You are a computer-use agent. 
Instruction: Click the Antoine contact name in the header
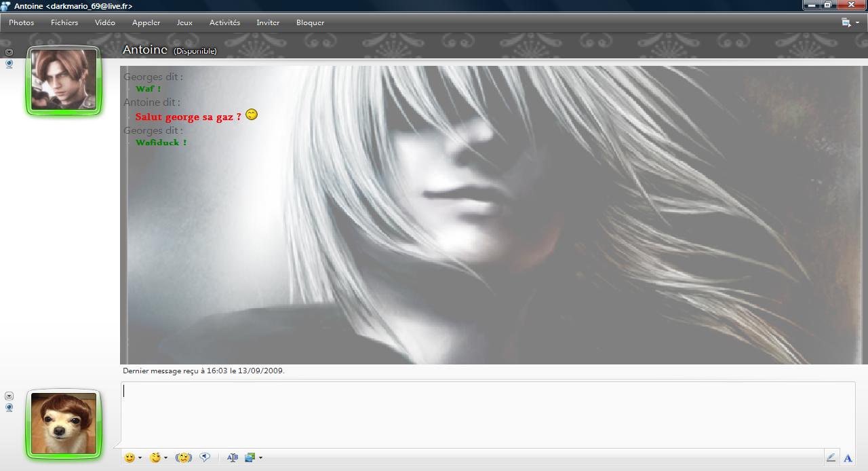point(144,50)
